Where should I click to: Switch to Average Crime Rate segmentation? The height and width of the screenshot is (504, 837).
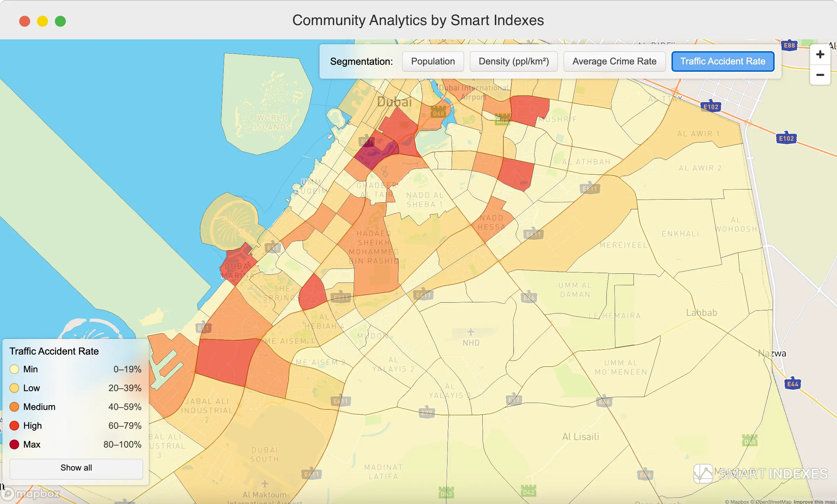(614, 61)
